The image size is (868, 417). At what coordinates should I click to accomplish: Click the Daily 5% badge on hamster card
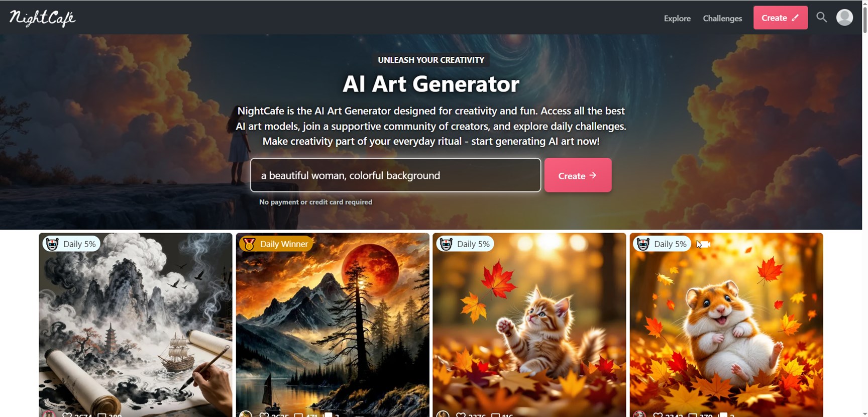(662, 244)
